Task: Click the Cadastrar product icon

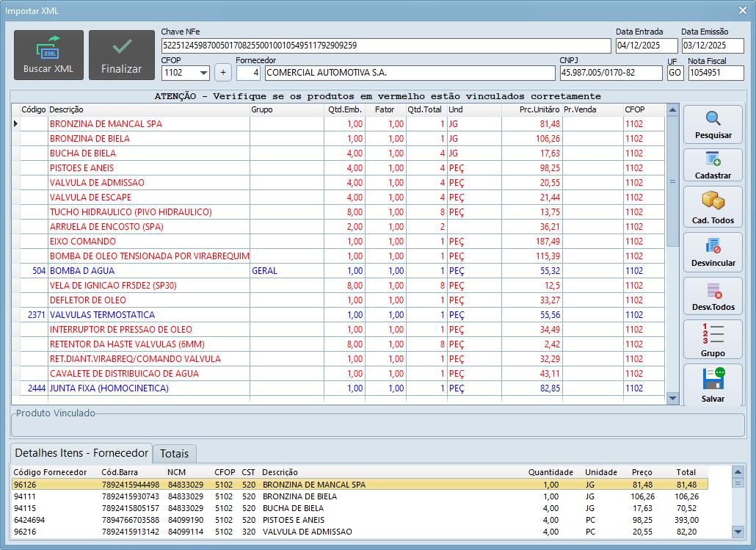Action: [x=713, y=165]
